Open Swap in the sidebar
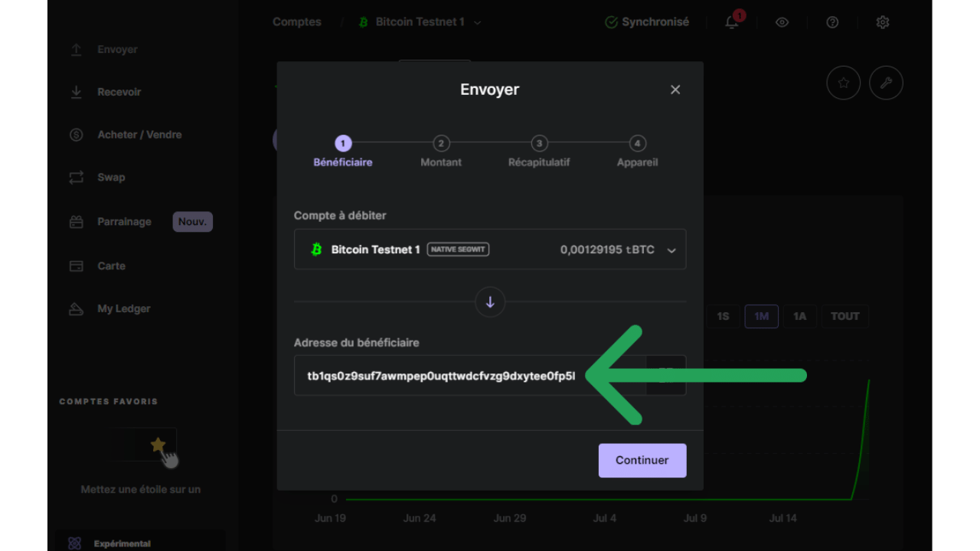Viewport: 980px width, 551px height. click(x=111, y=178)
